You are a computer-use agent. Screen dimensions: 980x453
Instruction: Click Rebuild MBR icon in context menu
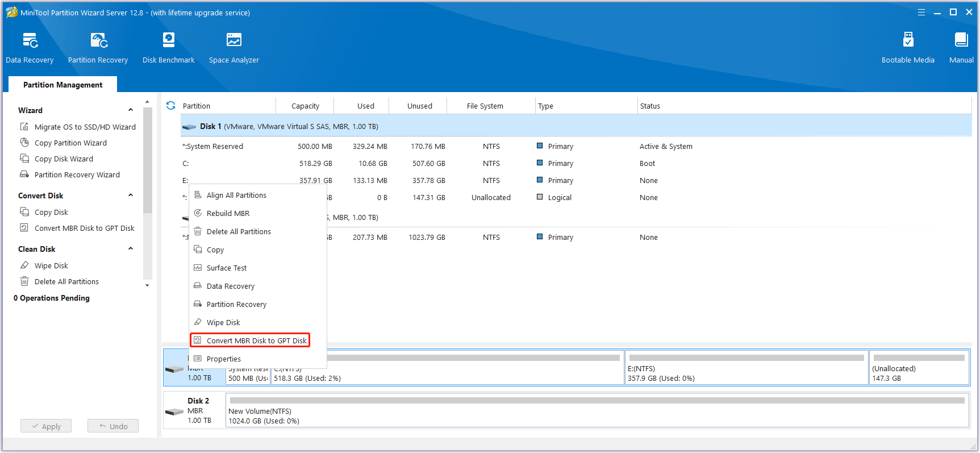point(198,213)
